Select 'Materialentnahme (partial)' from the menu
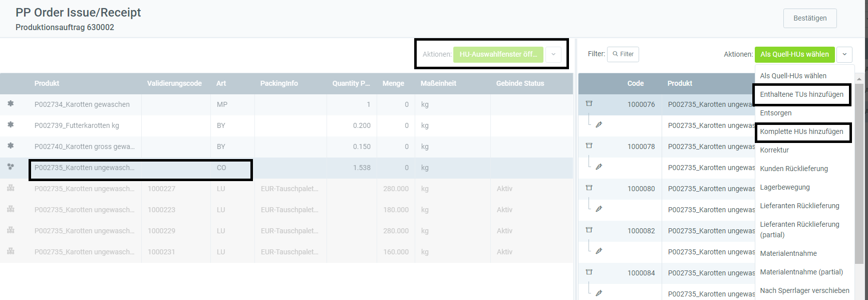Image resolution: width=868 pixels, height=300 pixels. point(801,272)
